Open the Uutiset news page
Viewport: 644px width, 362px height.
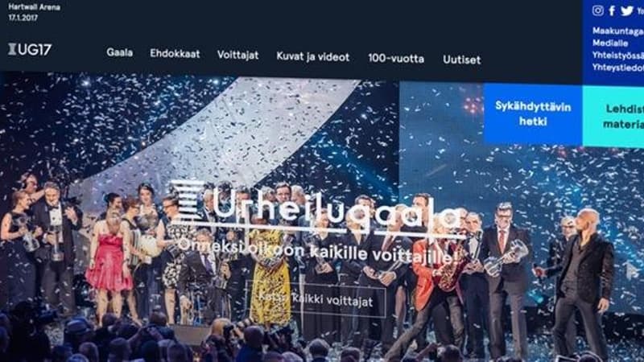click(x=461, y=60)
